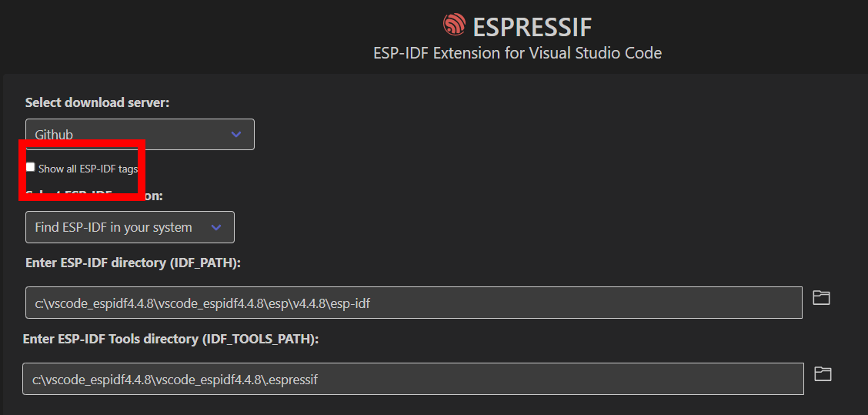
Task: Click 'ESP-IDF Extension for Visual Studio Code' subtitle
Action: click(x=517, y=53)
